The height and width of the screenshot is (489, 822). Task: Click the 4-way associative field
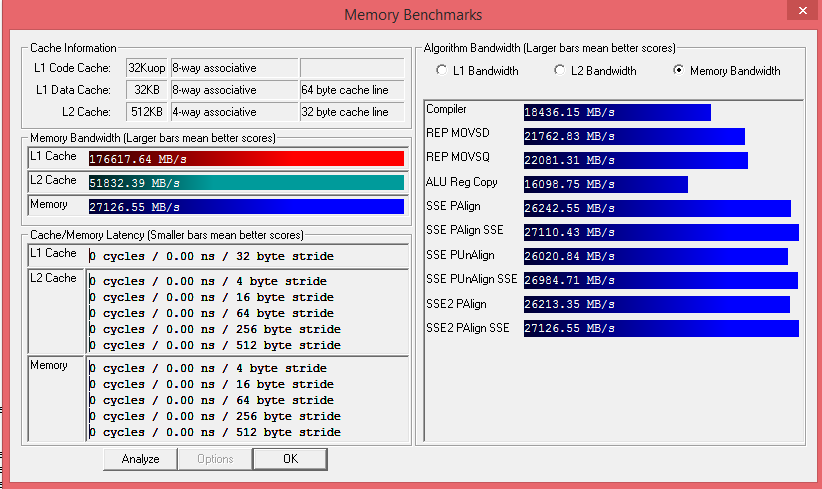click(234, 112)
